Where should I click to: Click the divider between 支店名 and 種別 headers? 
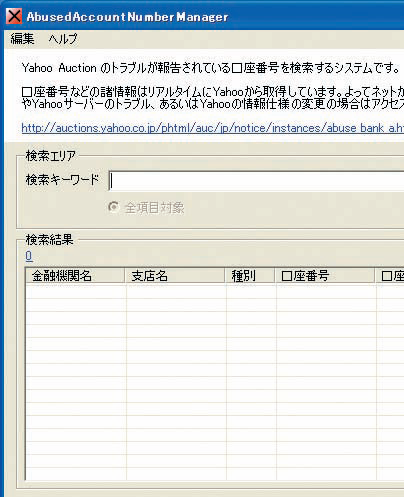tap(225, 276)
